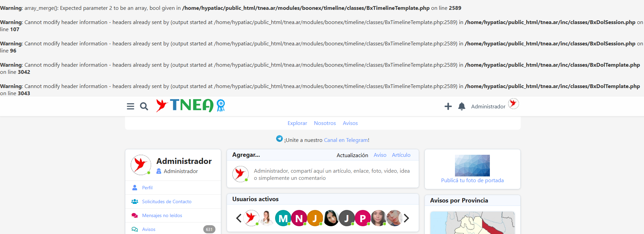Select the Actualización tab
Screen dimensions: 644x234
pos(352,155)
